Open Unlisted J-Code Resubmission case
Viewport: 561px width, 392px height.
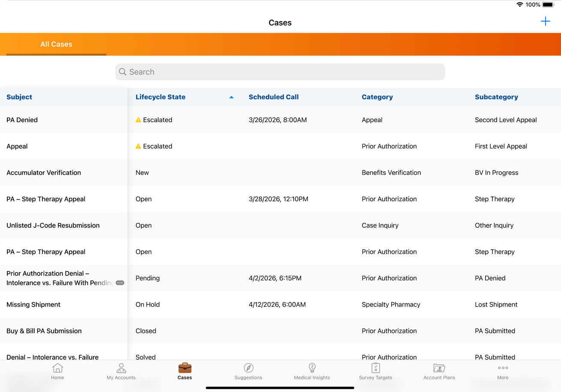[x=53, y=225]
